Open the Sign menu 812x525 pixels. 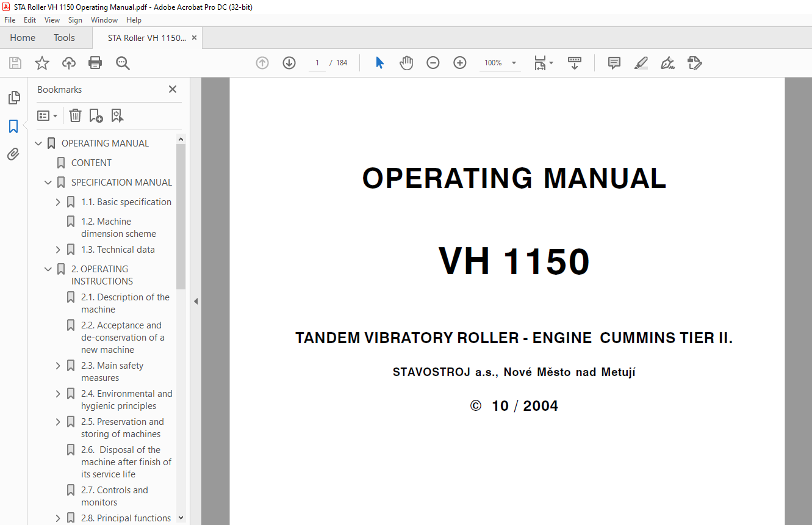(75, 20)
